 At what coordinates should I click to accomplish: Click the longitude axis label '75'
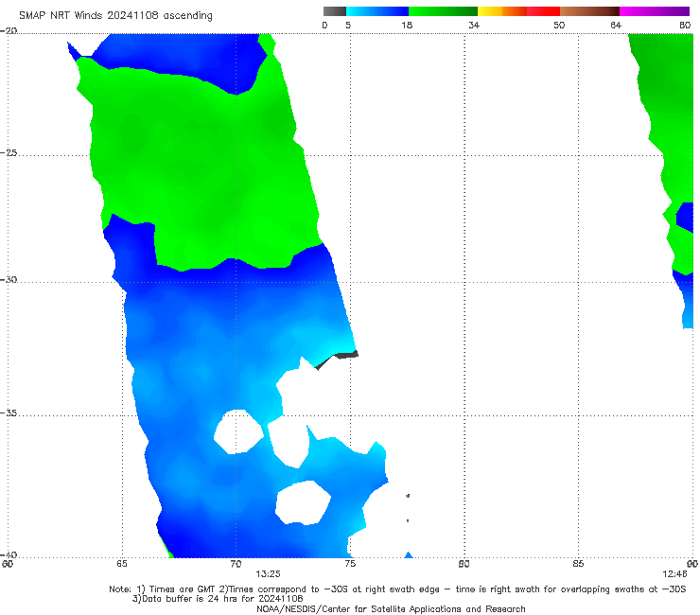coord(350,564)
